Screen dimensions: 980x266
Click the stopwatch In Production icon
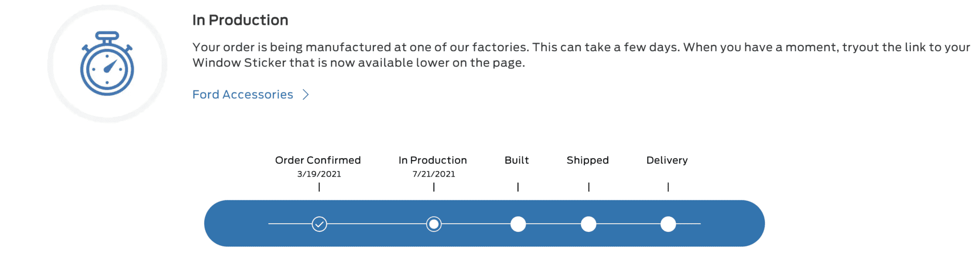107,64
